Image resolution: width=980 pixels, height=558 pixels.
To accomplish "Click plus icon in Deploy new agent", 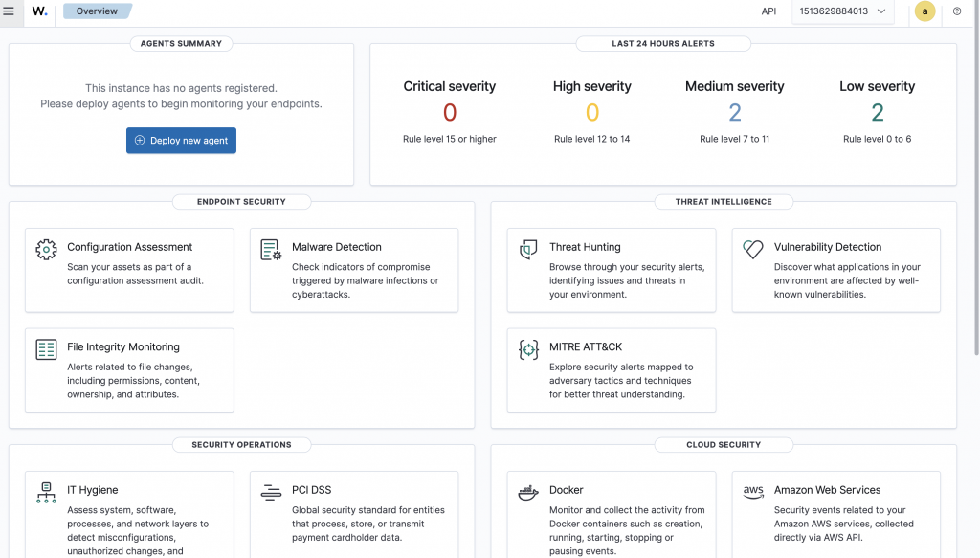I will click(140, 141).
